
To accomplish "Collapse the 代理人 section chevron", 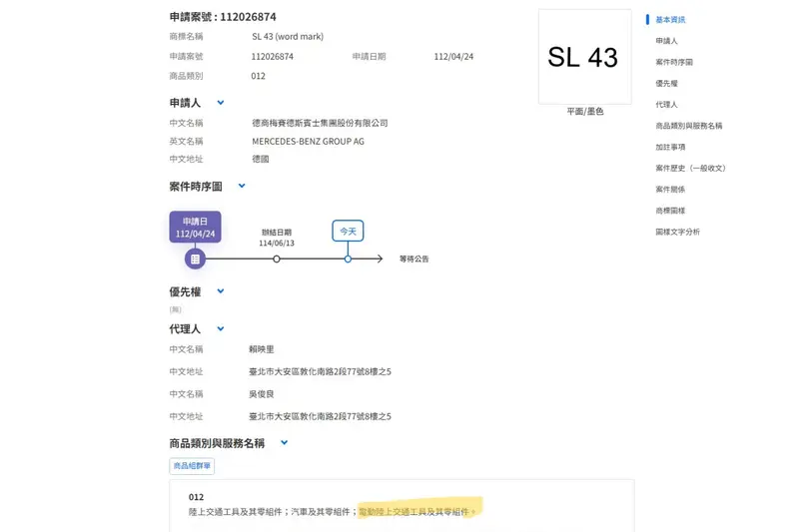I will click(221, 328).
